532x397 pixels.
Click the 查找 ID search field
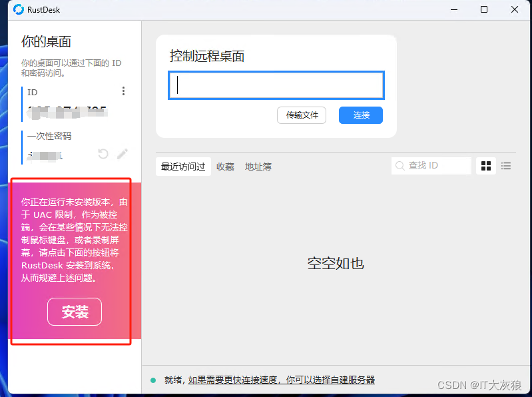tap(431, 166)
